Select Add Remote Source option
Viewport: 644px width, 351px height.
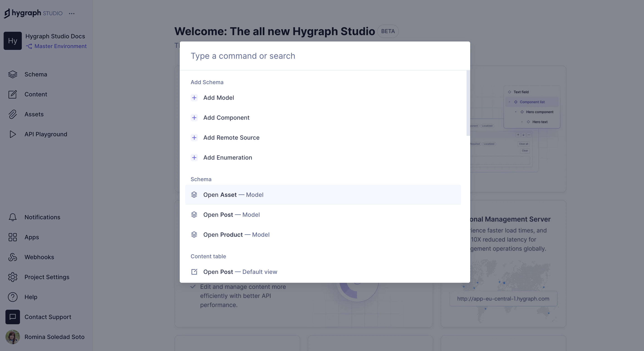tap(231, 137)
